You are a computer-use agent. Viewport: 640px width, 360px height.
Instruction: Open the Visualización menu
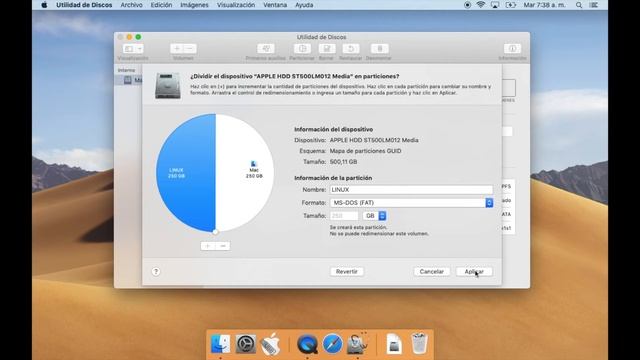click(x=236, y=5)
